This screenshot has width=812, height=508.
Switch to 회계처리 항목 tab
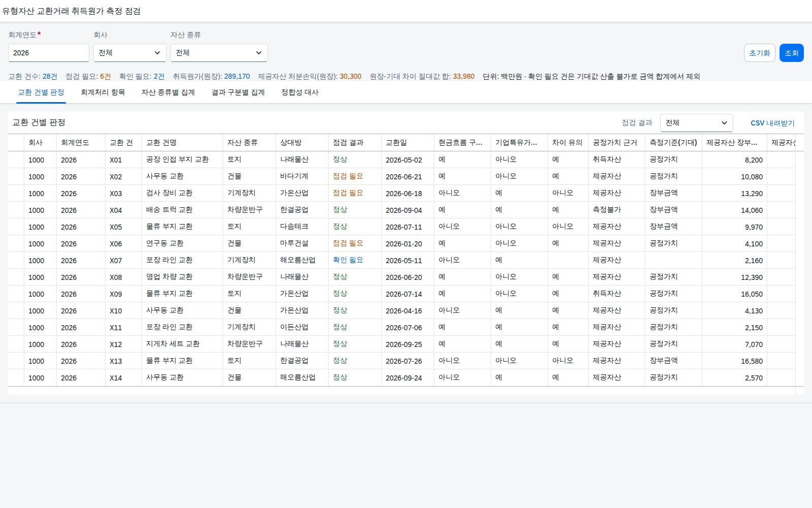click(103, 92)
